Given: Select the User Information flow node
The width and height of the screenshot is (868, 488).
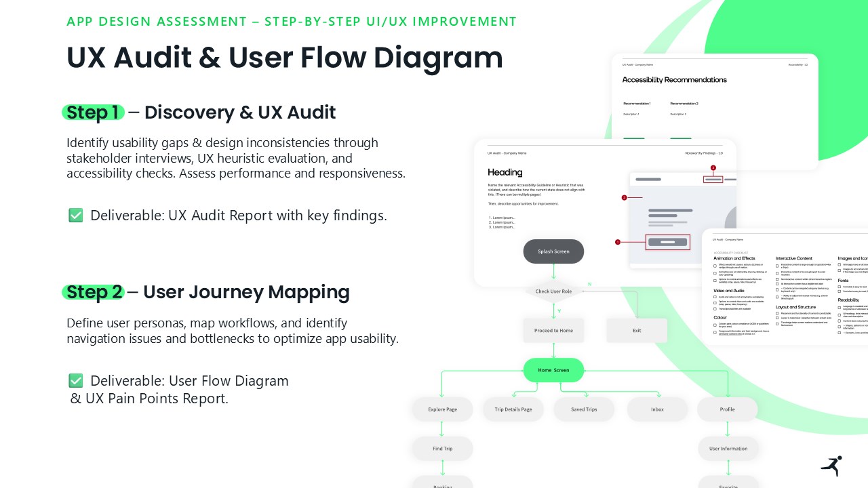Looking at the screenshot, I should (728, 449).
